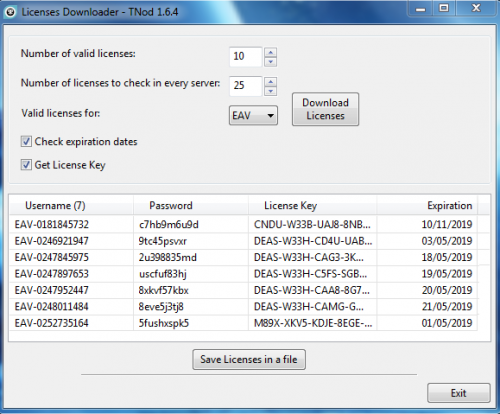This screenshot has height=414, width=500.
Task: Click the Download Licenses button
Action: [x=325, y=109]
